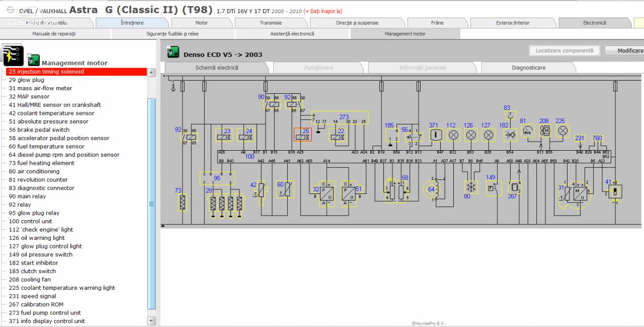
Task: Click oil warning light symbol 126
Action: (470, 135)
